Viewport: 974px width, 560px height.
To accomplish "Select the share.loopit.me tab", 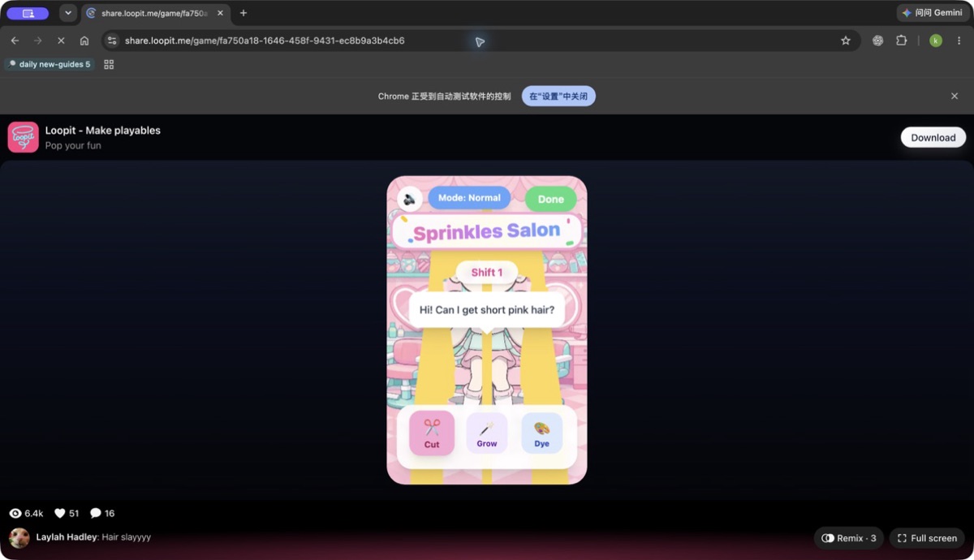I will 155,13.
